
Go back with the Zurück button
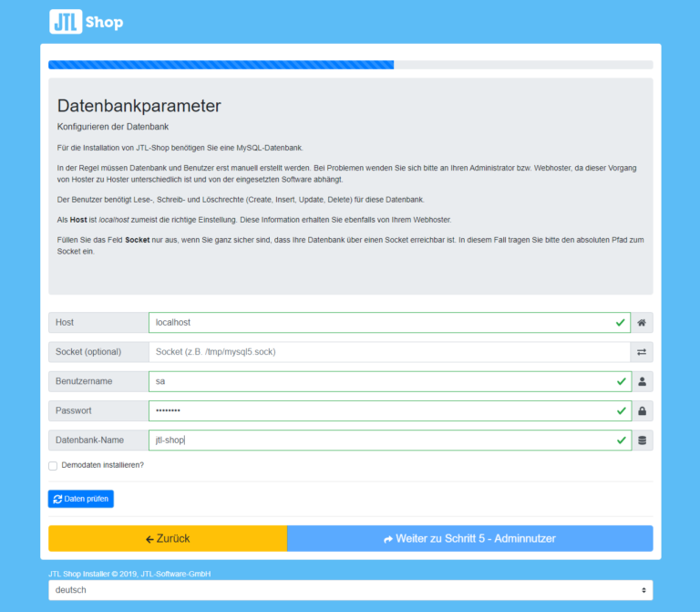coord(168,539)
